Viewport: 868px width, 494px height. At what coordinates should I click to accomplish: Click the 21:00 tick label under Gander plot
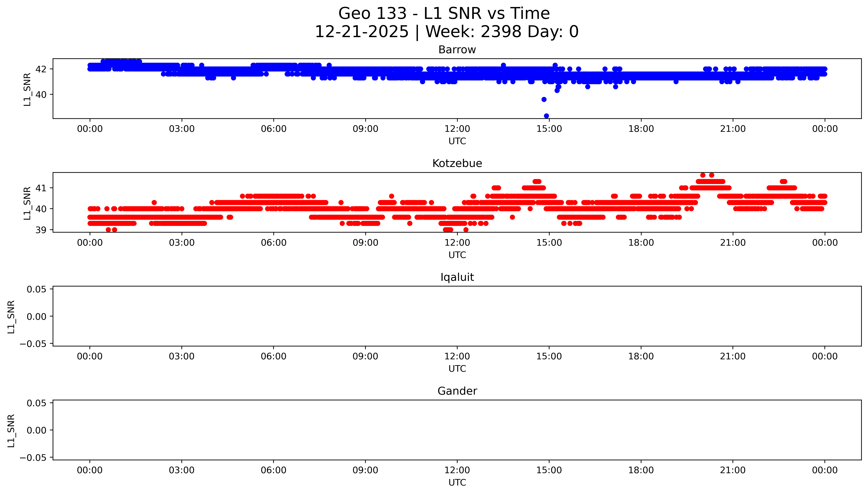(733, 470)
